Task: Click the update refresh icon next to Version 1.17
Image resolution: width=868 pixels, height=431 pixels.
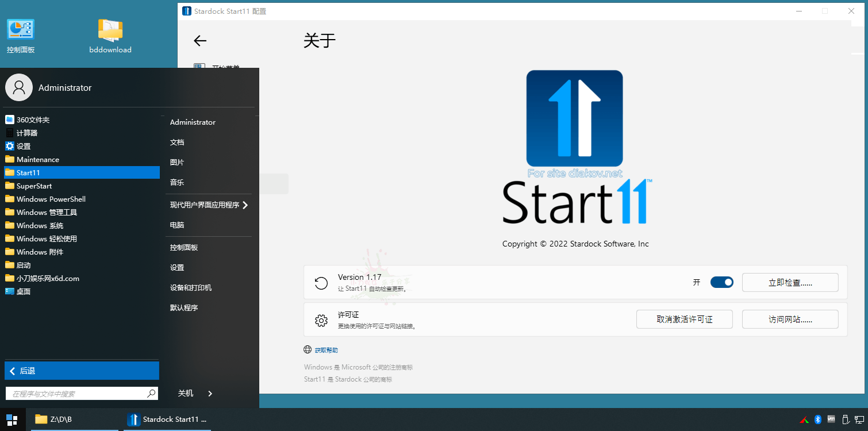Action: click(321, 282)
